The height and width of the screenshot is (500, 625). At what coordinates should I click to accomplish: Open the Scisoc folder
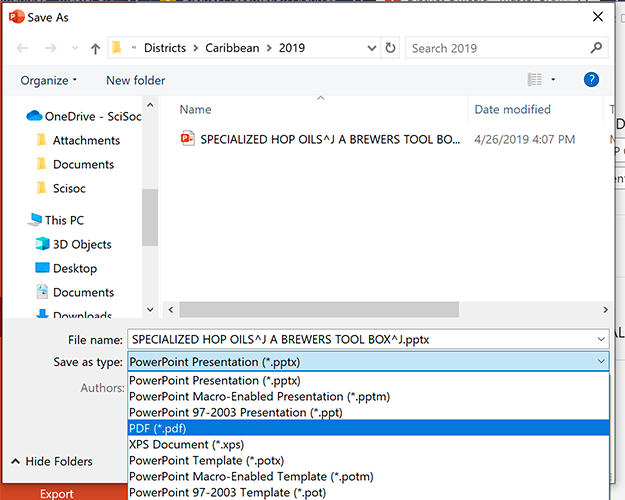click(61, 188)
